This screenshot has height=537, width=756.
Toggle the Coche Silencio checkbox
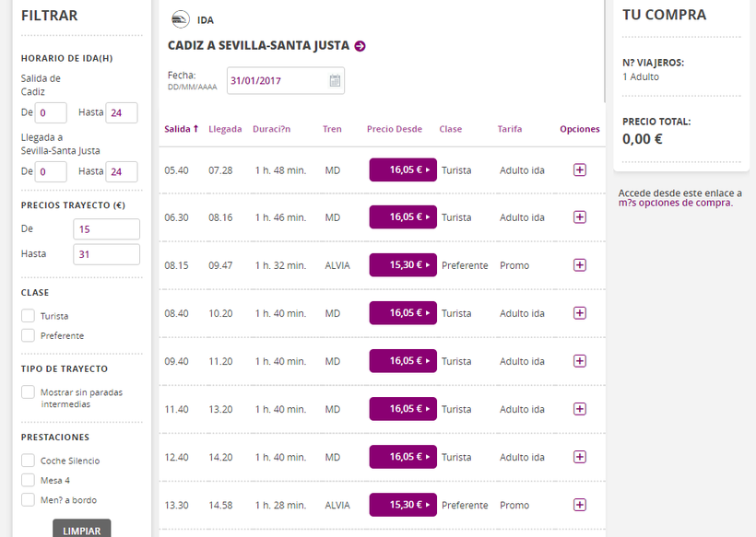pos(28,461)
